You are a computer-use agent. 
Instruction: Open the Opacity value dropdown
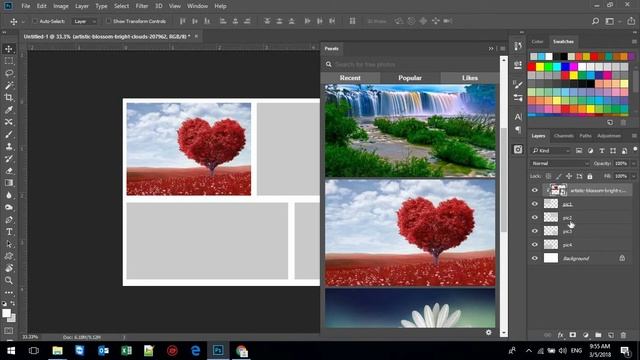(x=633, y=163)
